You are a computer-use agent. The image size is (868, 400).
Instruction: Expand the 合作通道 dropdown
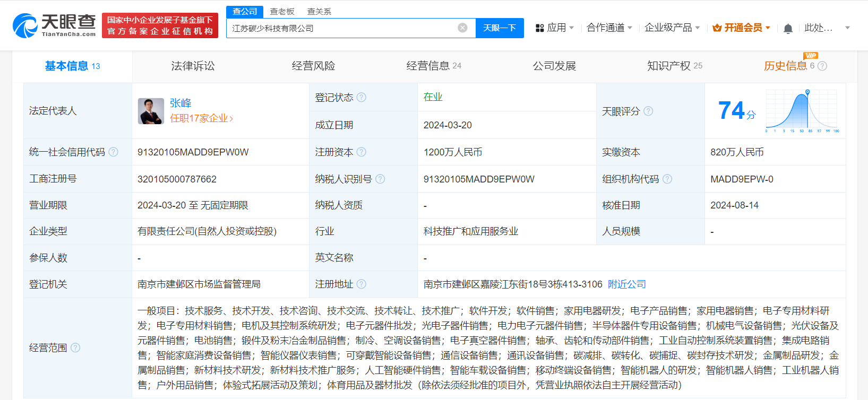[x=609, y=28]
